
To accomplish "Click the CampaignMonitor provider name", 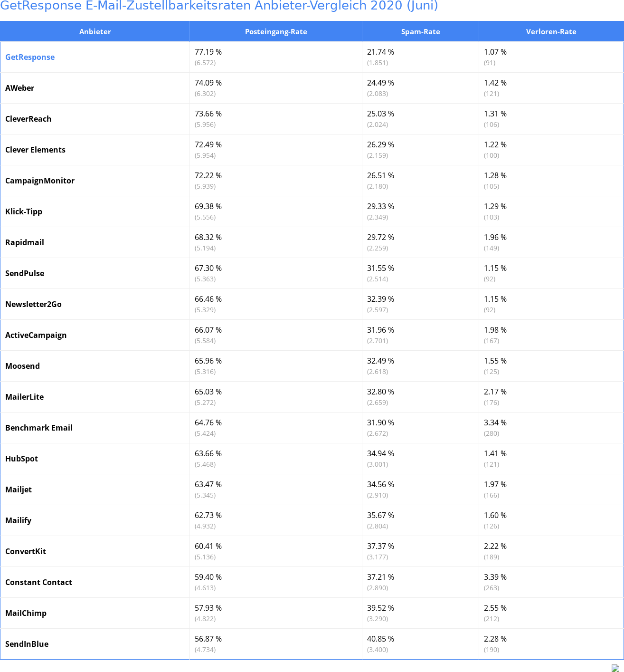I will pyautogui.click(x=40, y=181).
